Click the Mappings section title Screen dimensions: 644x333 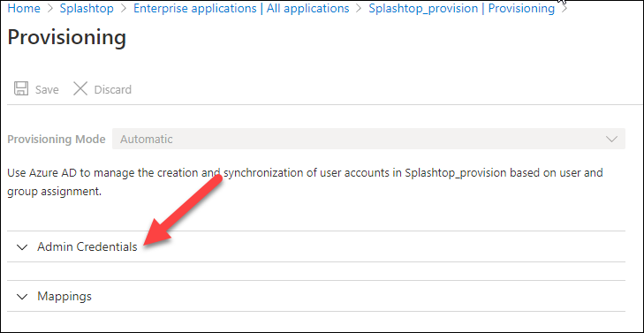click(x=64, y=296)
